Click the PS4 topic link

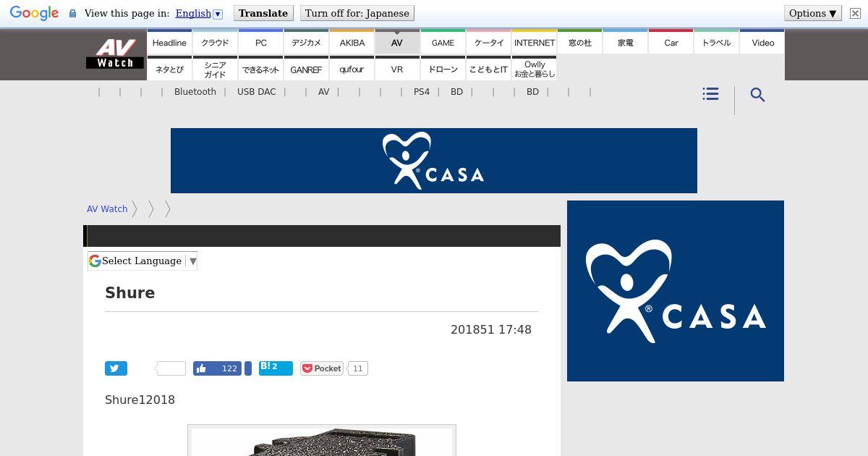(422, 92)
